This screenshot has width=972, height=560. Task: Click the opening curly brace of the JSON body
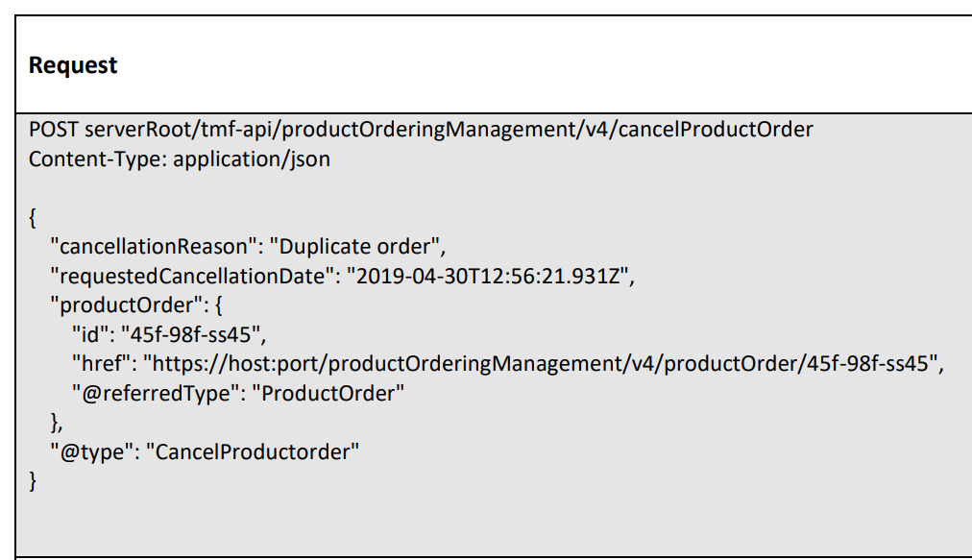(x=34, y=217)
